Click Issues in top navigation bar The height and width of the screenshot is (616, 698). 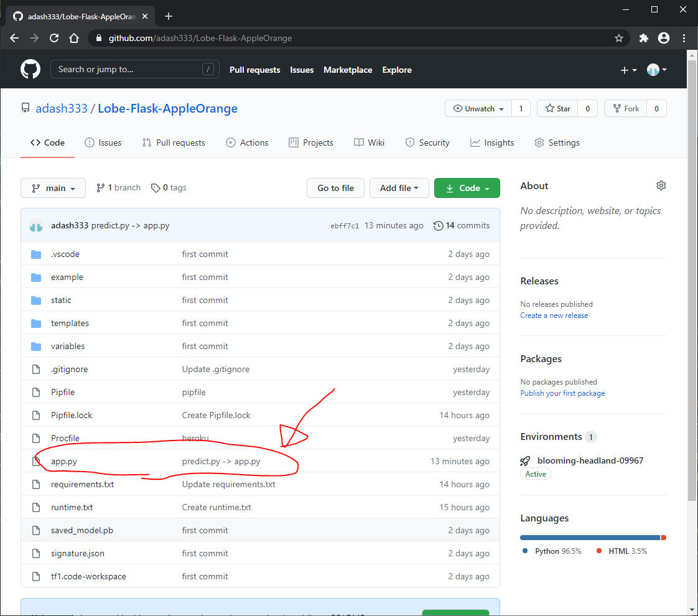point(302,70)
